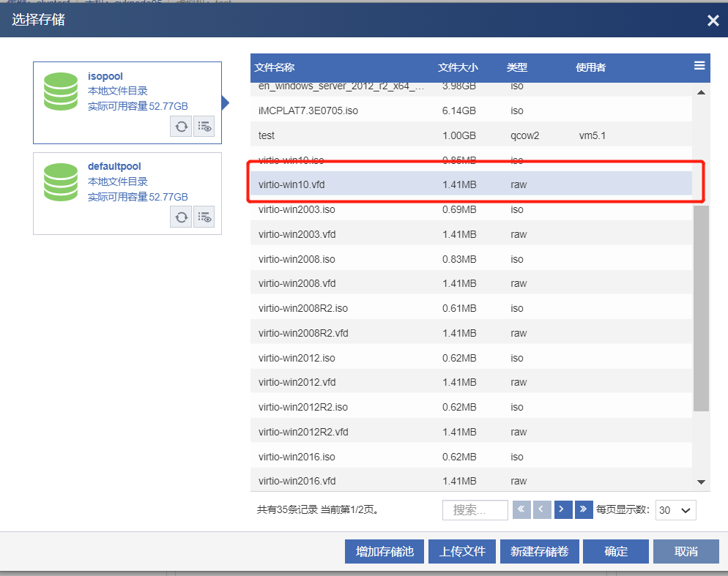Sort by the 文件大小 column header
728x576 pixels.
coord(458,67)
